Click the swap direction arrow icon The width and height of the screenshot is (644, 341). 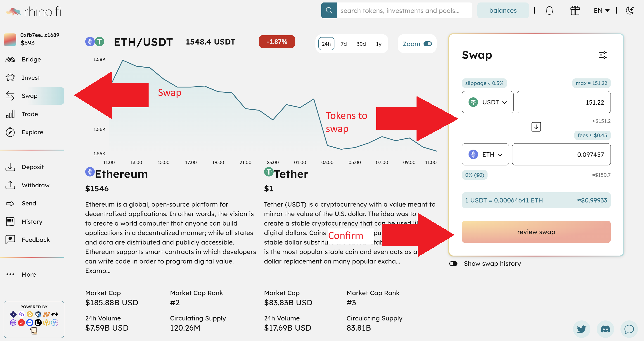[x=536, y=127]
